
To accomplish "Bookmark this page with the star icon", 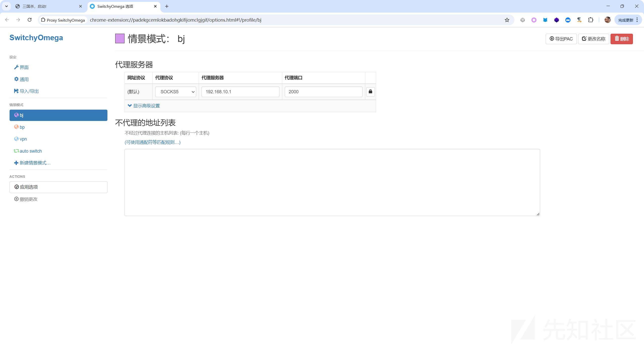I will pos(507,20).
